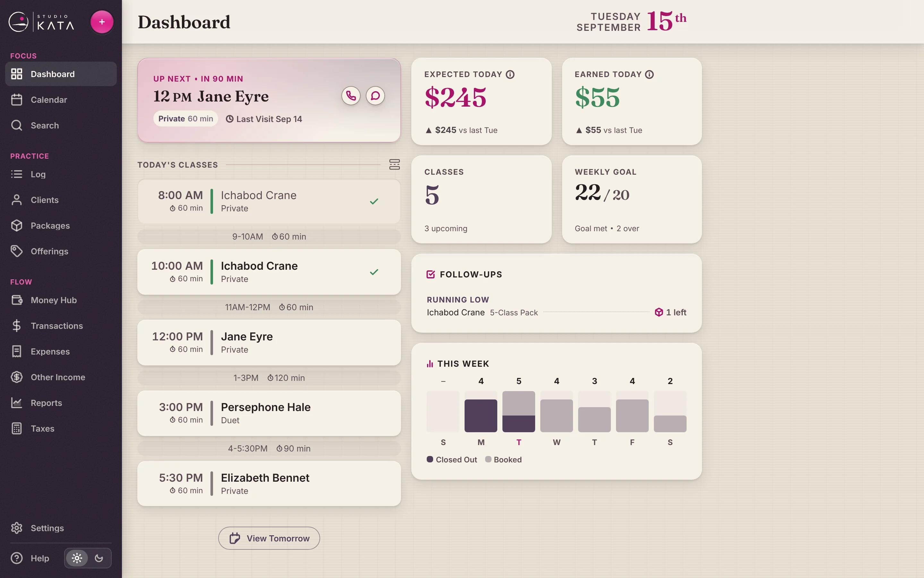Go to Transactions
This screenshot has width=924, height=578.
click(x=61, y=326)
